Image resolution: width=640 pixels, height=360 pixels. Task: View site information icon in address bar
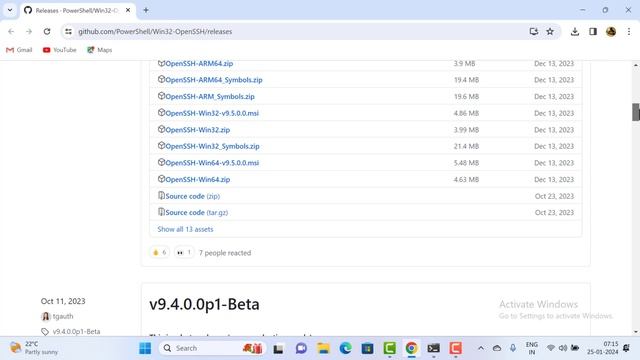coord(68,31)
